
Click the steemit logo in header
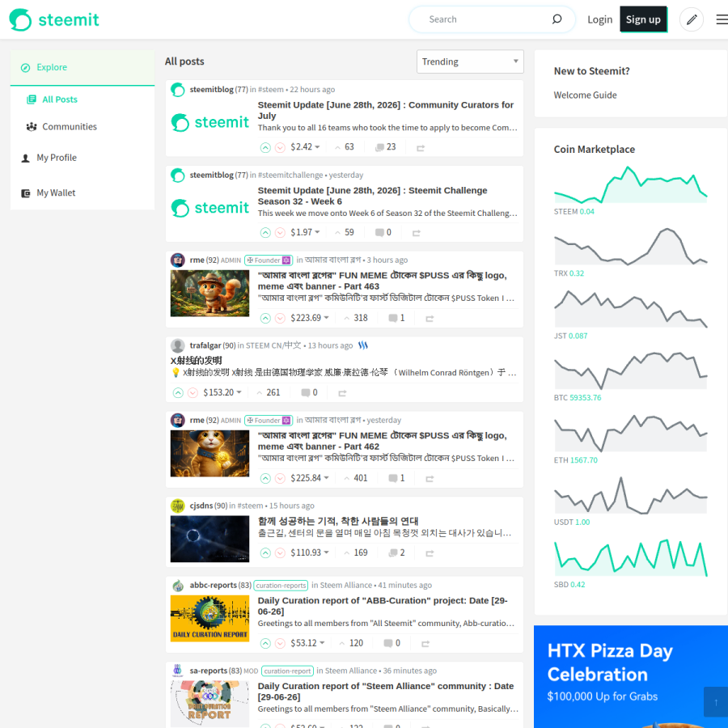(x=54, y=19)
